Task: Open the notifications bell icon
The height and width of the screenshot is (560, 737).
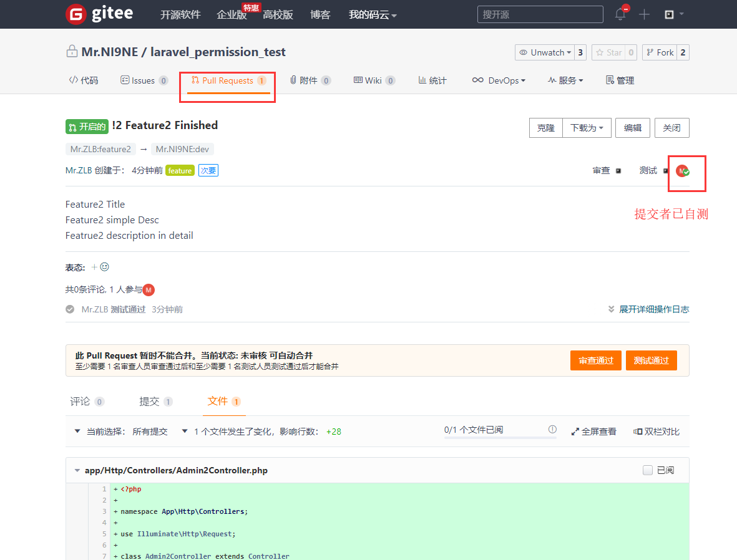Action: coord(620,14)
